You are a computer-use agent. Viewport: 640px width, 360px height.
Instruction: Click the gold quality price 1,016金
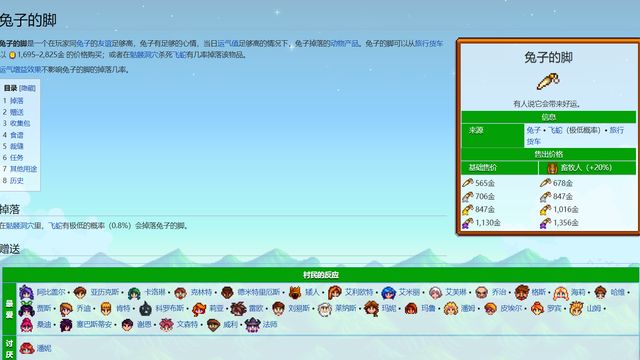[x=566, y=209]
